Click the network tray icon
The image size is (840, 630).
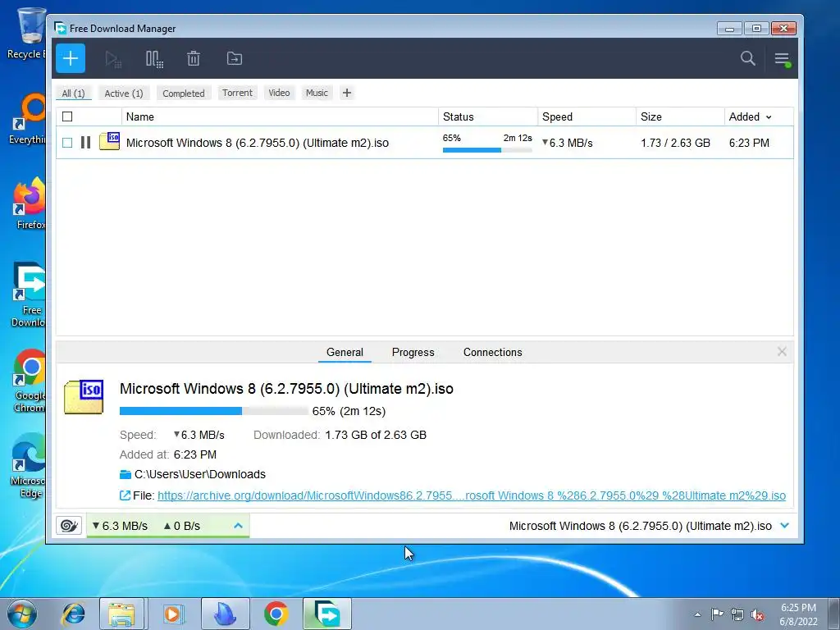click(x=737, y=614)
